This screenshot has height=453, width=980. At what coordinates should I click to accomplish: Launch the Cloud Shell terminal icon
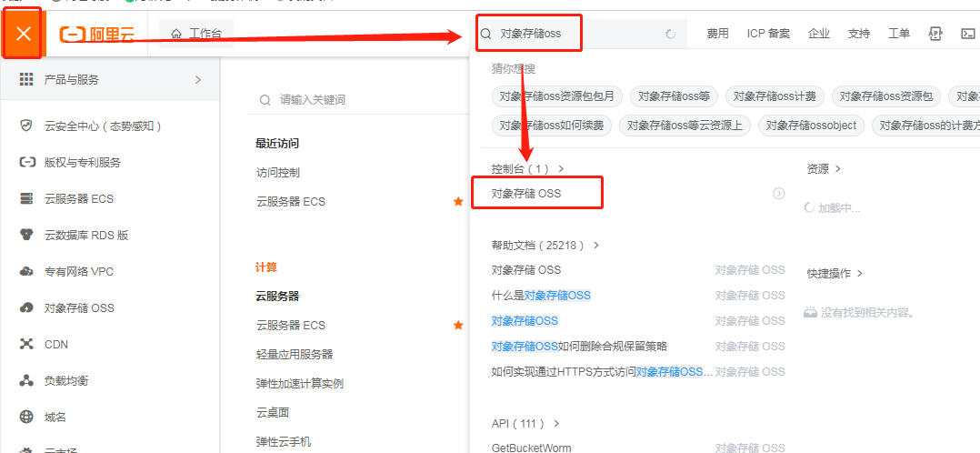click(967, 34)
